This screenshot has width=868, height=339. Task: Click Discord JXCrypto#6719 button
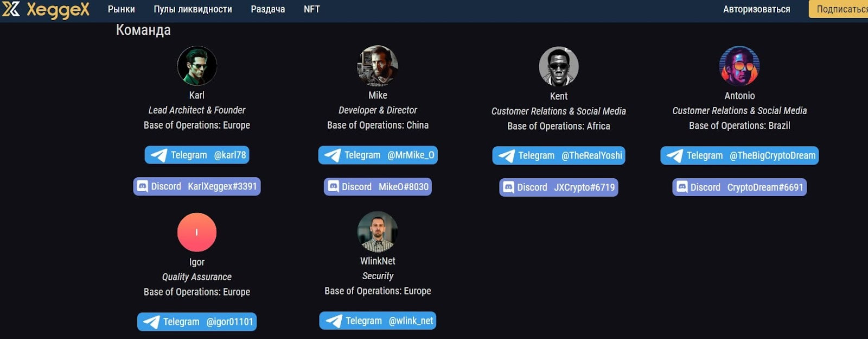coord(559,187)
